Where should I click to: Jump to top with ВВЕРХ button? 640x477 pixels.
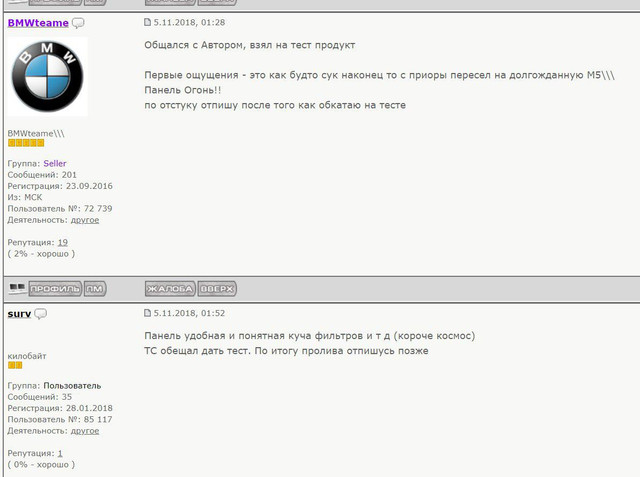click(217, 289)
